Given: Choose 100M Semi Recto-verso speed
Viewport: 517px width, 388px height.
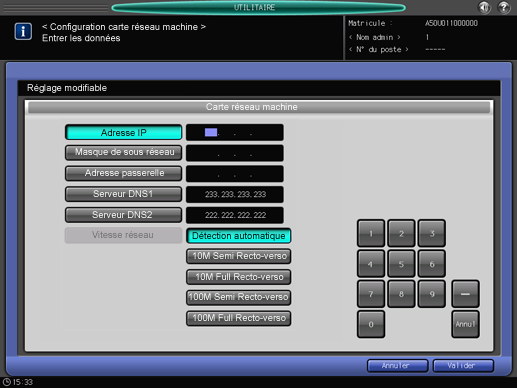Looking at the screenshot, I should [239, 297].
